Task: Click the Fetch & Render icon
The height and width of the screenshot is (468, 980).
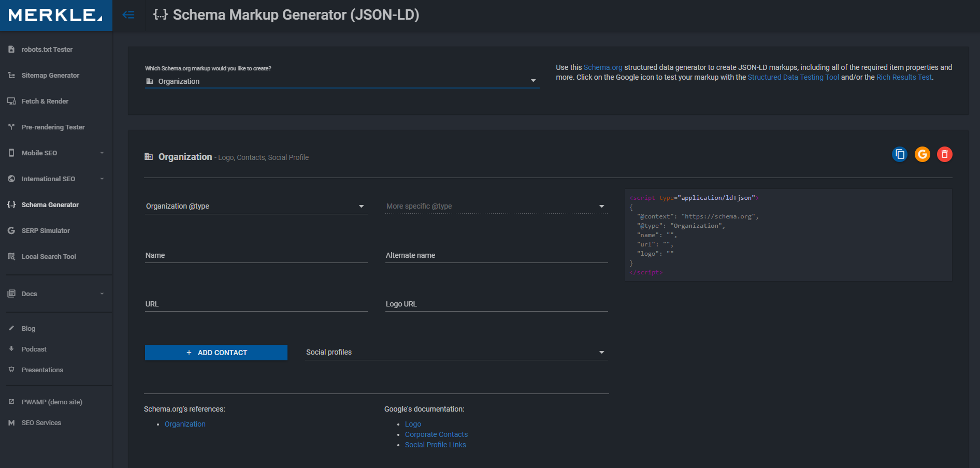Action: [11, 101]
